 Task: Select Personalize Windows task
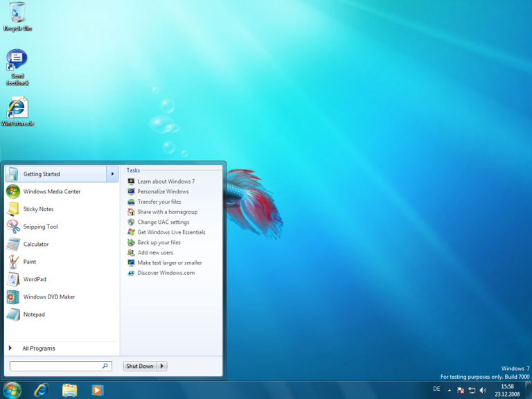[158, 192]
